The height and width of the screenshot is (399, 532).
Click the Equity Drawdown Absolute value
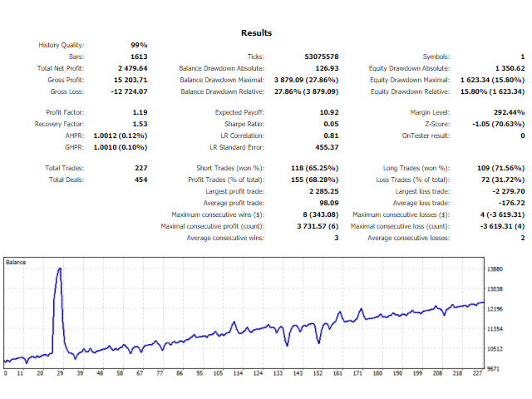(509, 68)
